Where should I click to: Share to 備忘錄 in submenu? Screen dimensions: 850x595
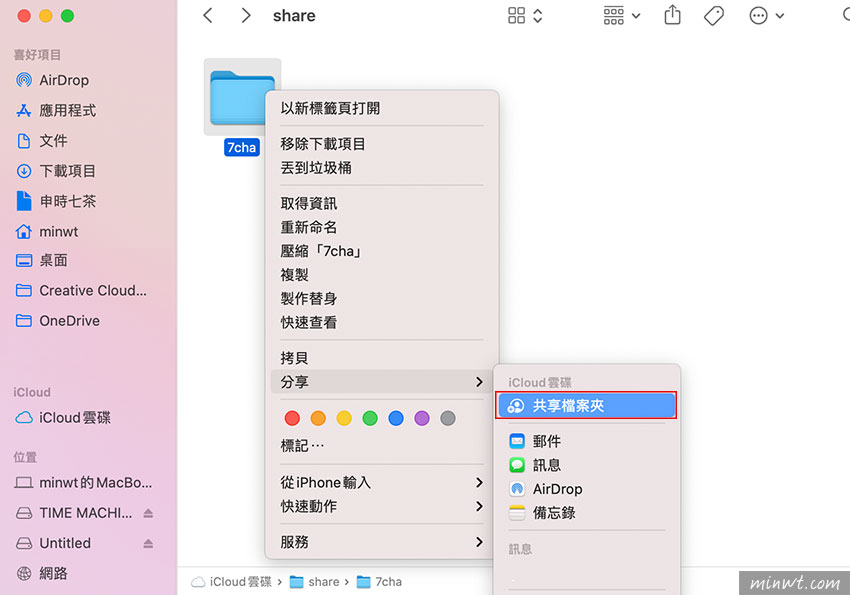(586, 513)
